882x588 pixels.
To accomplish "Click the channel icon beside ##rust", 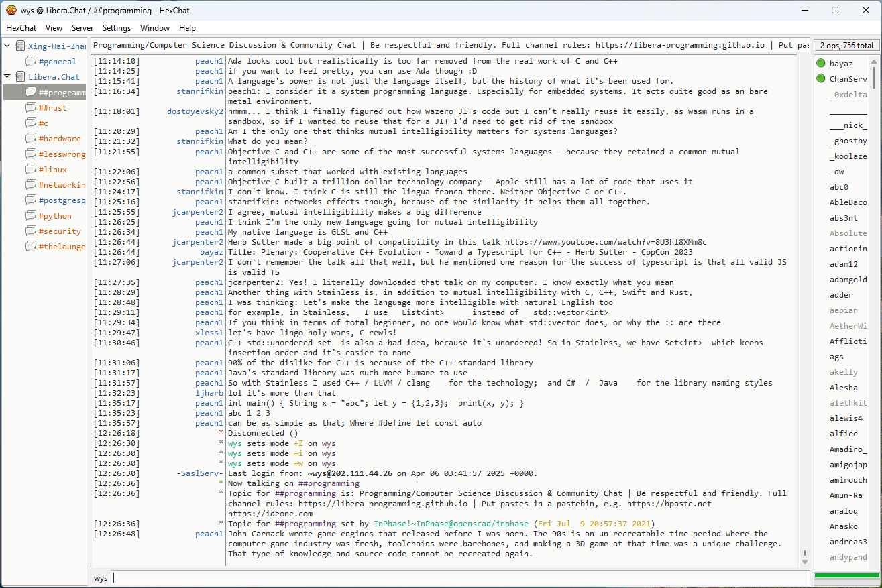I will tap(31, 108).
